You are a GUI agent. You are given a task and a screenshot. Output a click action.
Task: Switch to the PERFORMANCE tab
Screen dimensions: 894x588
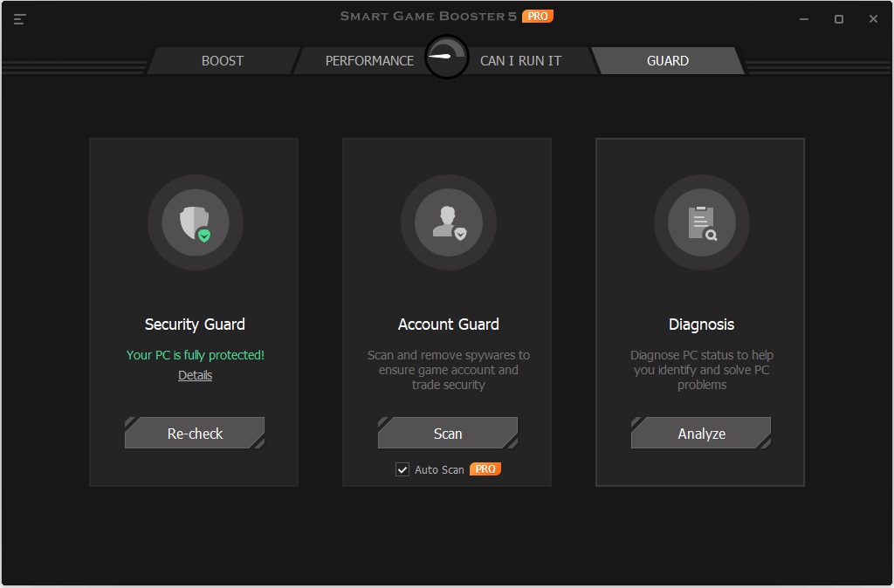click(369, 60)
